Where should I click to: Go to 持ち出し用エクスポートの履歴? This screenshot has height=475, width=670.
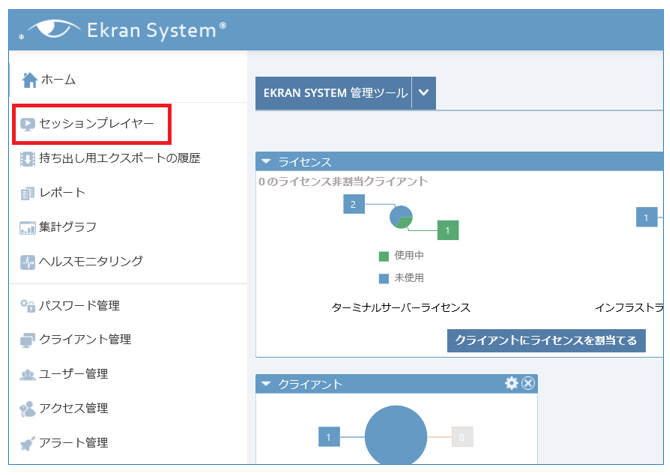coord(120,158)
